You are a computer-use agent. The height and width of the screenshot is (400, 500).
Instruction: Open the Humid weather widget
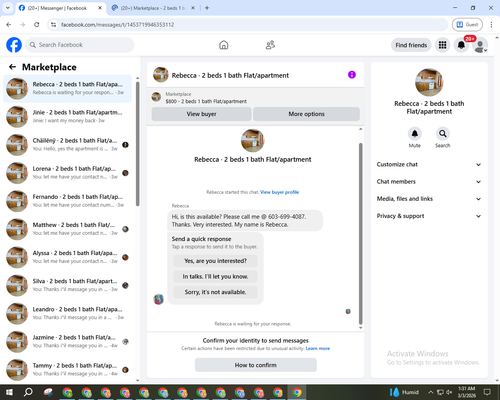tap(404, 392)
